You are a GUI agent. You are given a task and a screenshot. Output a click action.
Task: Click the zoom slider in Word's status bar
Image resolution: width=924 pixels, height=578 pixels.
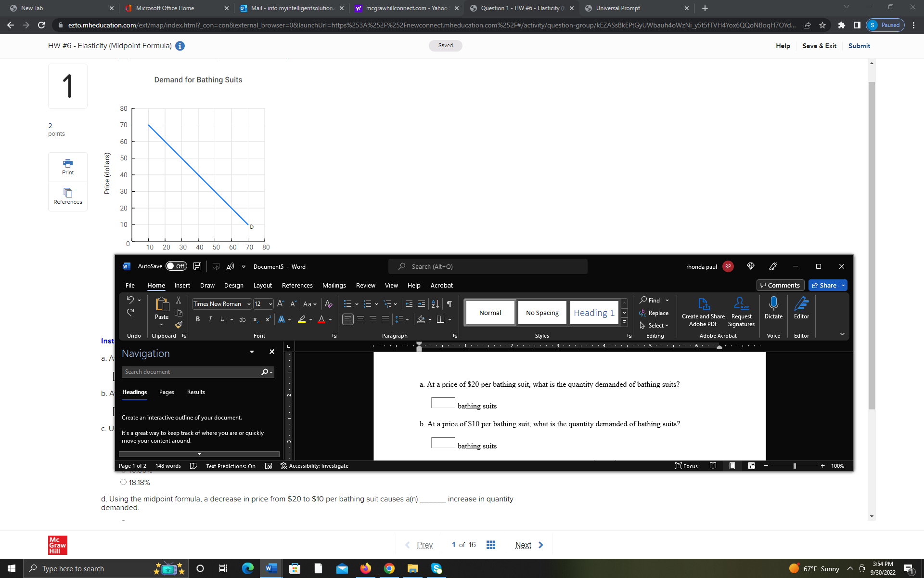pos(795,466)
